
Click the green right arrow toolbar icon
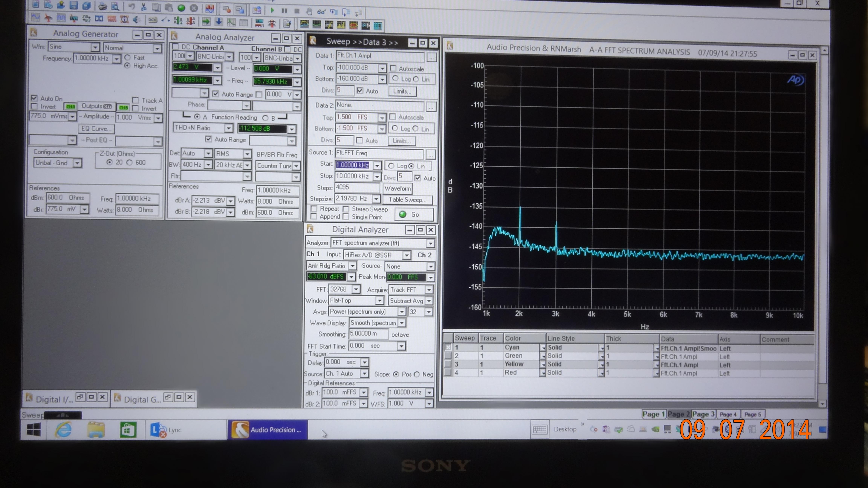(x=206, y=21)
